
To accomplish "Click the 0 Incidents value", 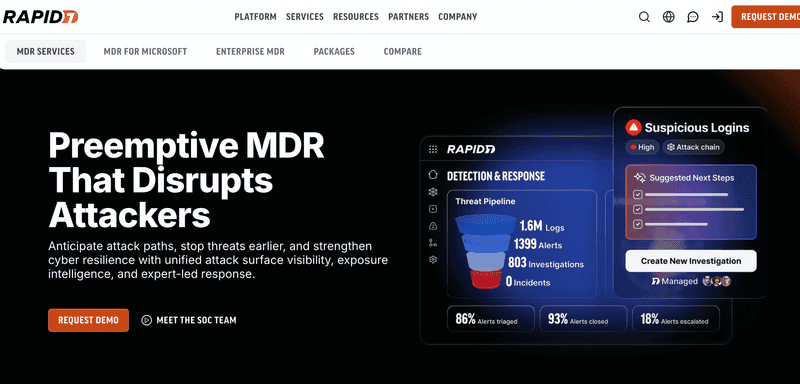I will pos(528,281).
